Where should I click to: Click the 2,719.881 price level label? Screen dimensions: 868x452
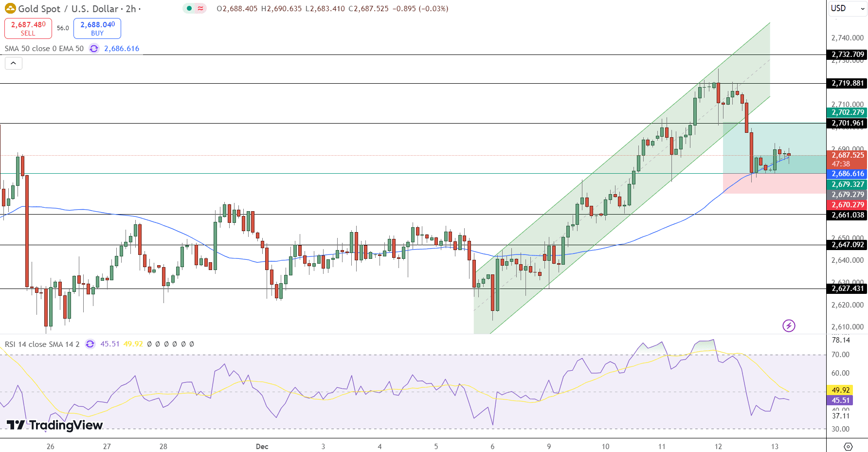click(848, 83)
